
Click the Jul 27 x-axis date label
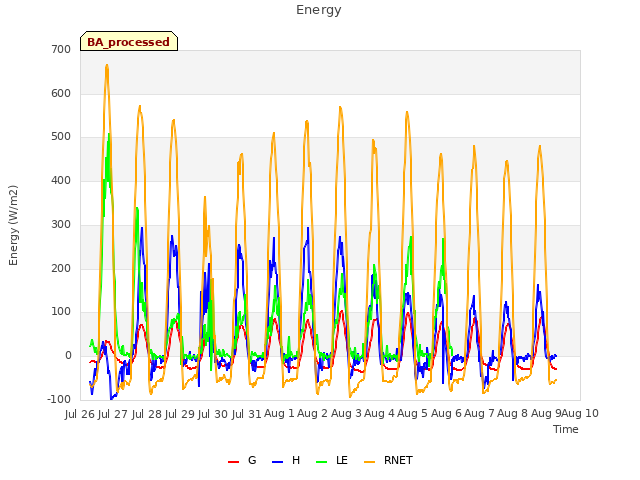tap(112, 414)
